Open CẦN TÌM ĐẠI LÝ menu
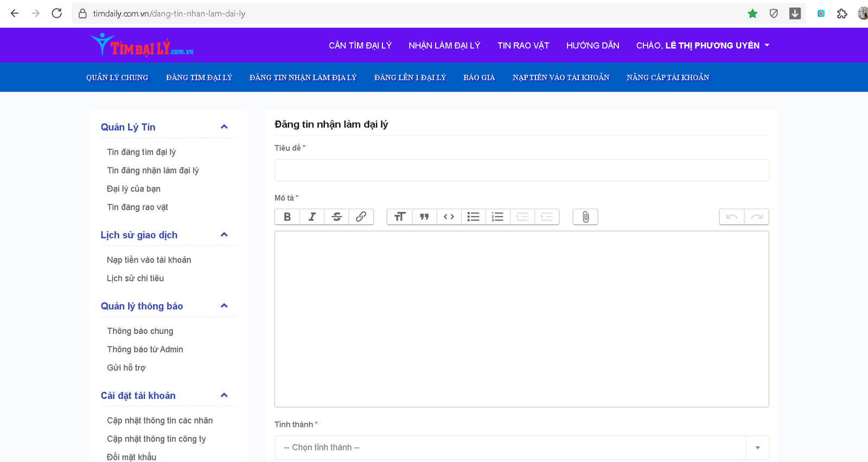The image size is (868, 462). point(360,46)
